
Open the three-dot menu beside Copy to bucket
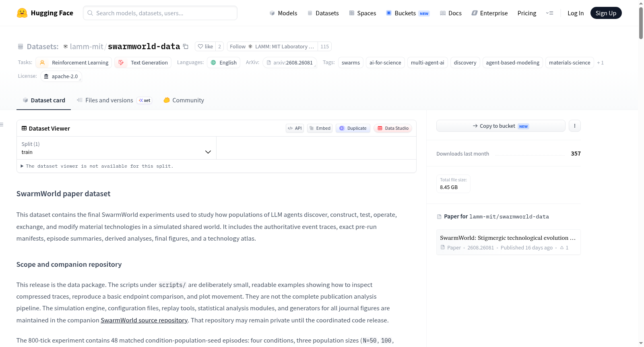574,126
